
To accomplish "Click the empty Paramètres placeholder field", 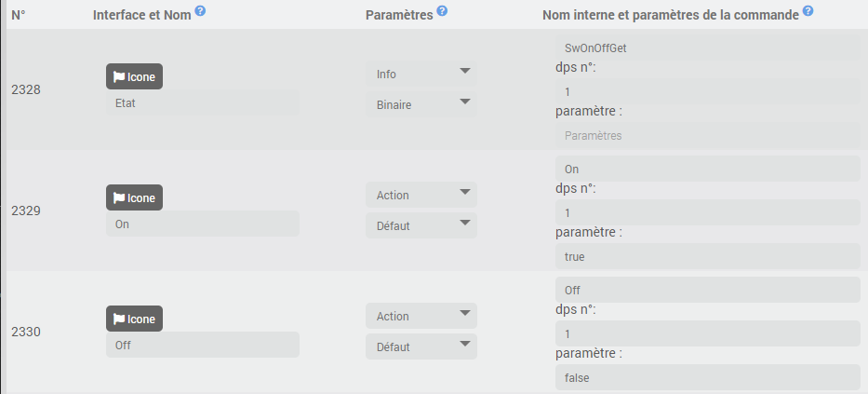I will (x=707, y=135).
